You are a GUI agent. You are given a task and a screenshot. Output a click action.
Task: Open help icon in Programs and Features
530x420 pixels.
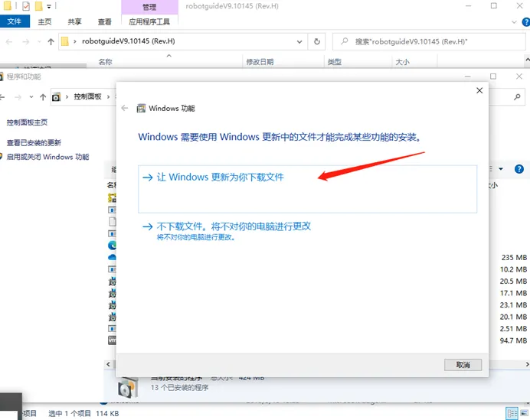click(x=519, y=169)
